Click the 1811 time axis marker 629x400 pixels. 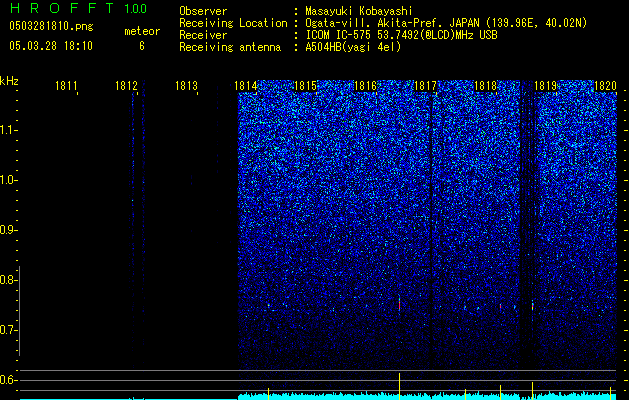[x=66, y=86]
